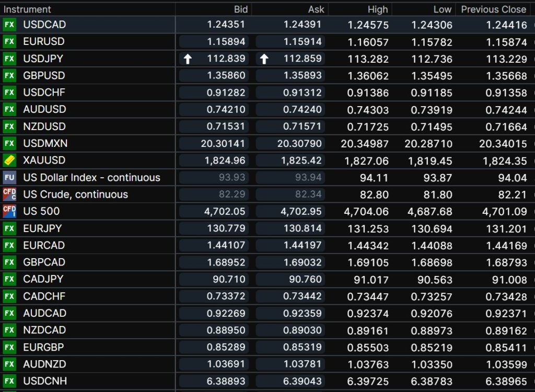Click the FX icon beside GBPUSD

click(9, 75)
